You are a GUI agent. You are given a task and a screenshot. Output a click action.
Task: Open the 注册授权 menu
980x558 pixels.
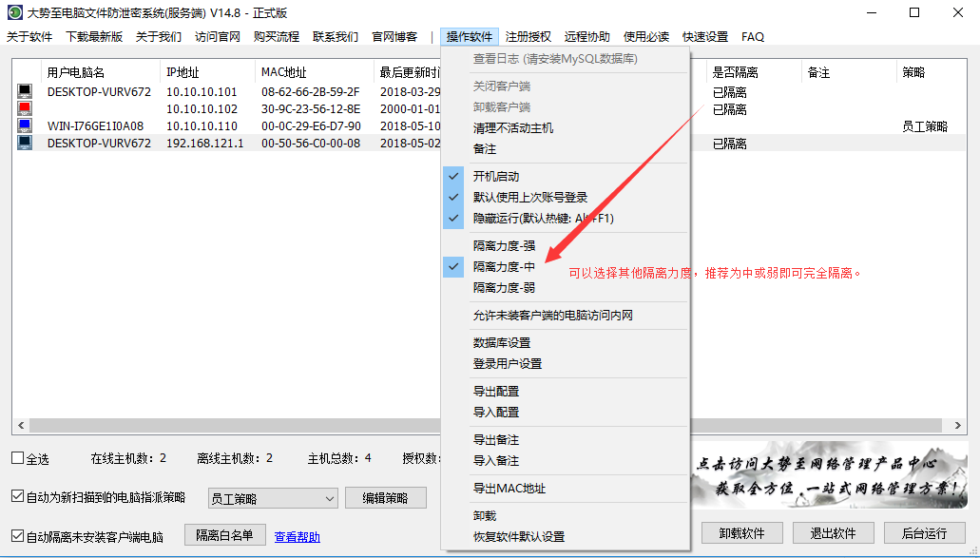(528, 36)
